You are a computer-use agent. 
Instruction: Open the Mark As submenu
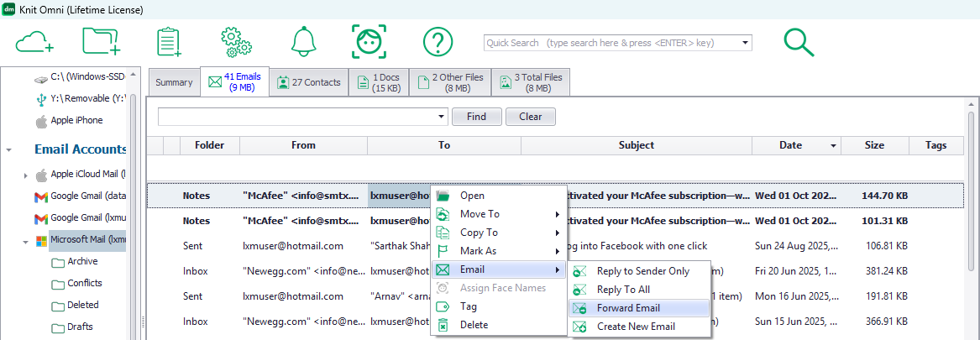[499, 251]
